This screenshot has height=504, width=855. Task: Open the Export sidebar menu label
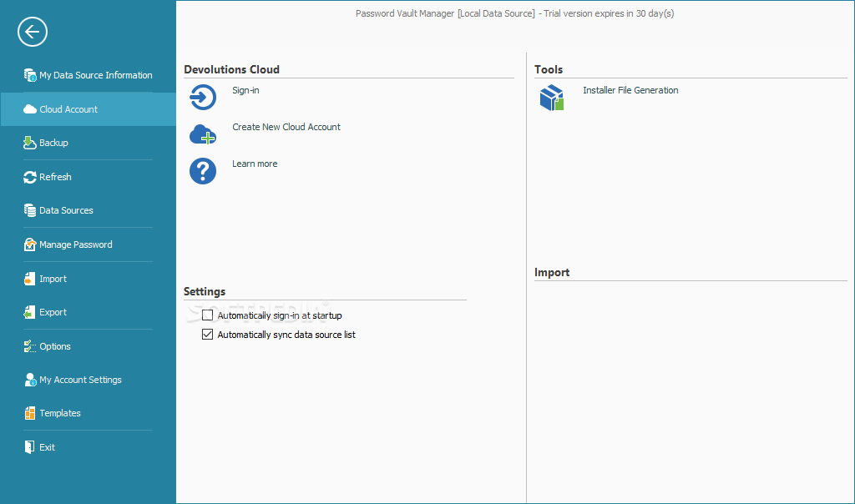pyautogui.click(x=53, y=312)
